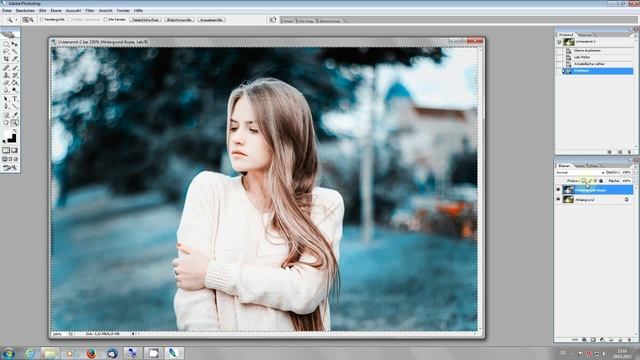
Task: Select the Magic Wand tool
Action: pyautogui.click(x=15, y=51)
